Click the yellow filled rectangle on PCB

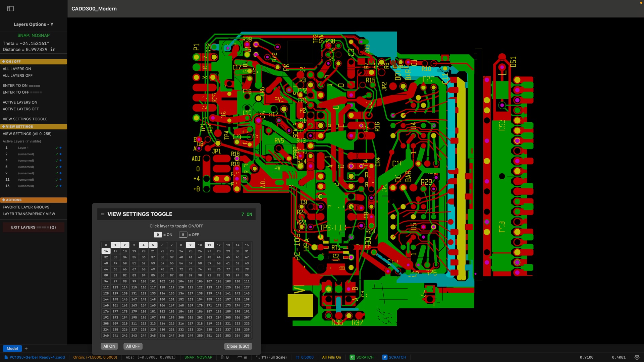[x=300, y=306]
